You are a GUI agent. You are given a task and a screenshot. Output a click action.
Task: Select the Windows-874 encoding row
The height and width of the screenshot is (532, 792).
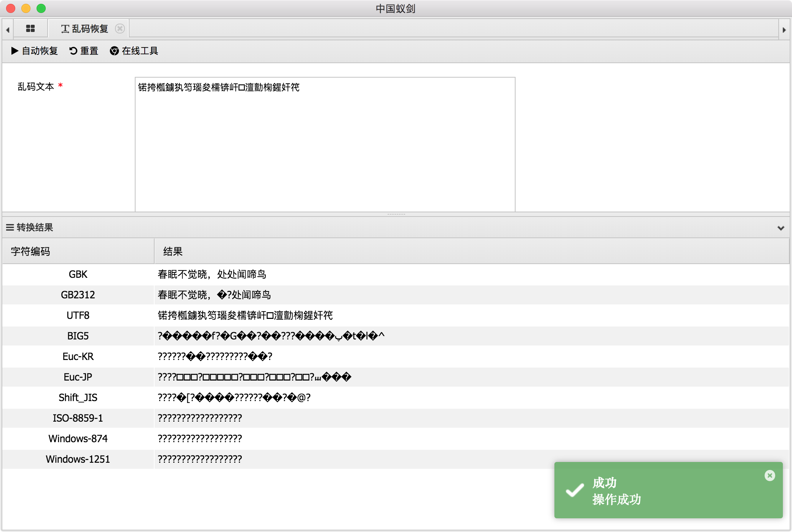[x=78, y=439]
